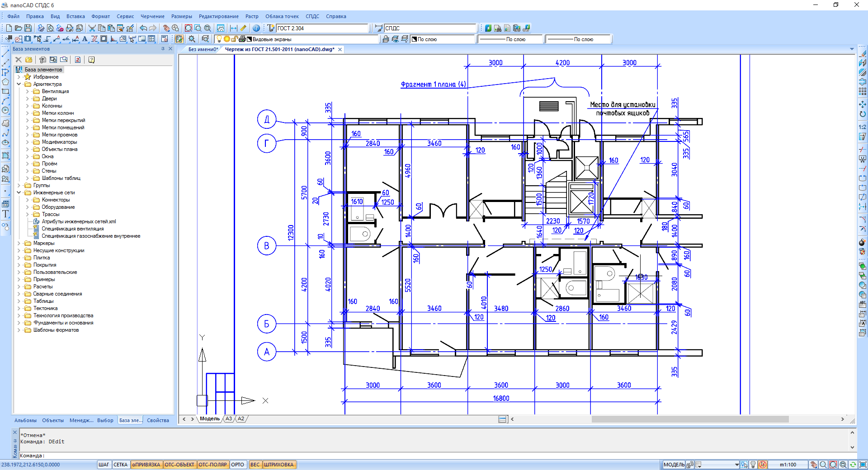Click the m1:100 scale button

click(x=788, y=465)
